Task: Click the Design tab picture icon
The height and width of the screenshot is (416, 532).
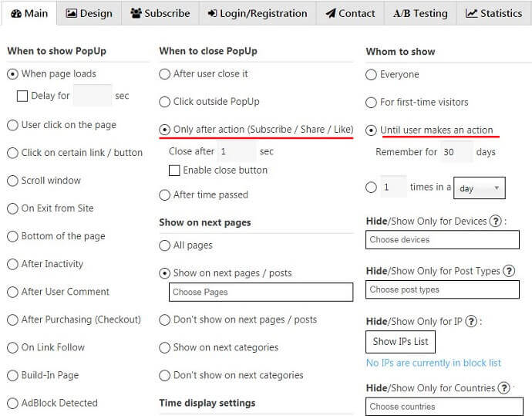Action: click(x=71, y=13)
